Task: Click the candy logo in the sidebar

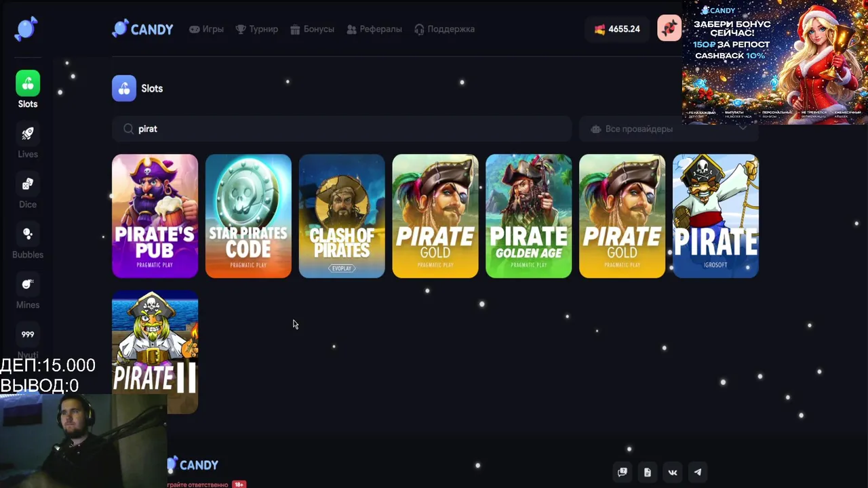Action: coord(26,29)
